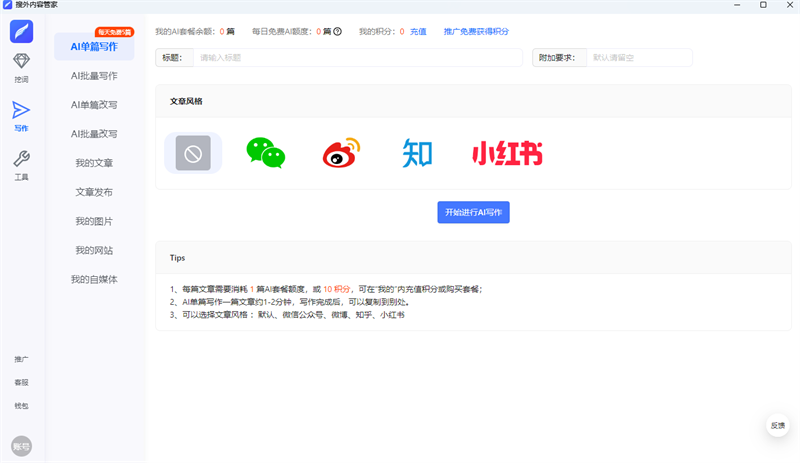
Task: Open the 推广免费获得积分 link
Action: click(476, 31)
